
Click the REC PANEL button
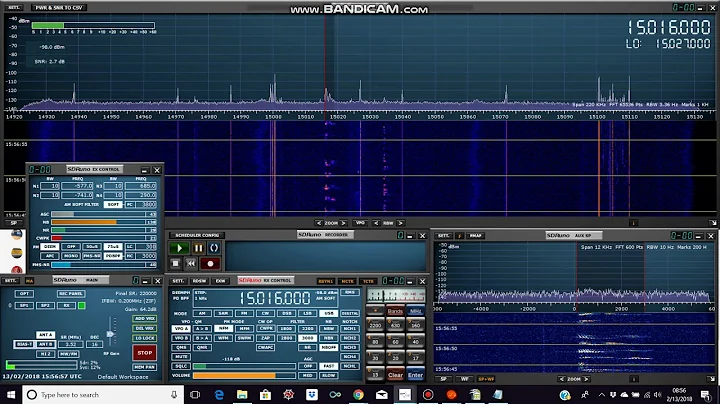point(71,293)
